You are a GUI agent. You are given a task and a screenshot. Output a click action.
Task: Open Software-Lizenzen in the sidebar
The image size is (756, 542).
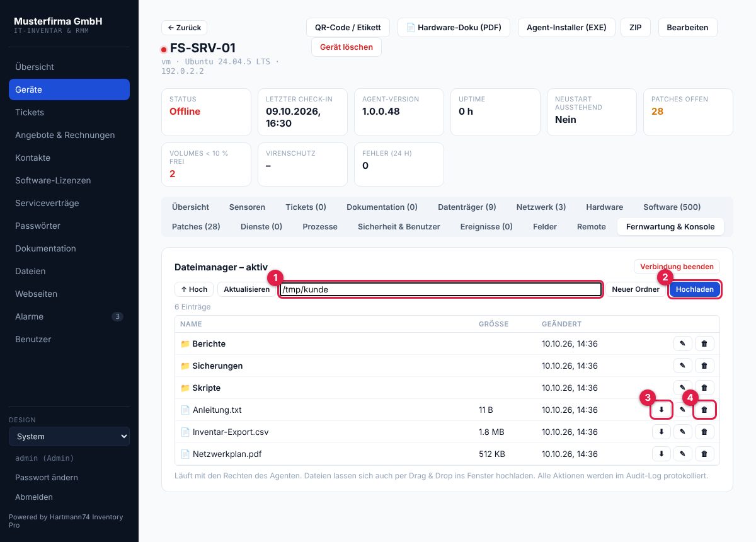pyautogui.click(x=69, y=180)
